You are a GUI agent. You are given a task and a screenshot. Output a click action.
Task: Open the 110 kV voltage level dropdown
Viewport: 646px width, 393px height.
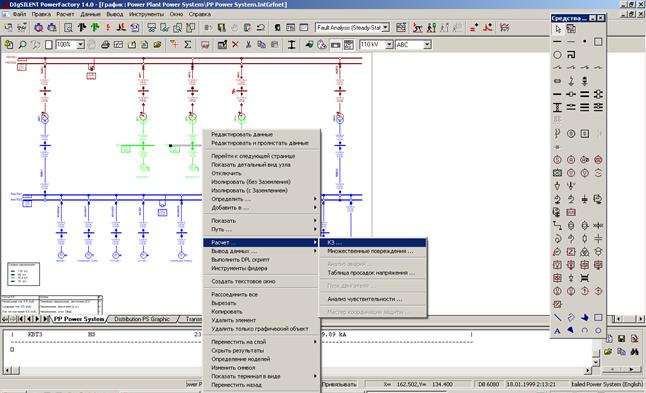389,44
